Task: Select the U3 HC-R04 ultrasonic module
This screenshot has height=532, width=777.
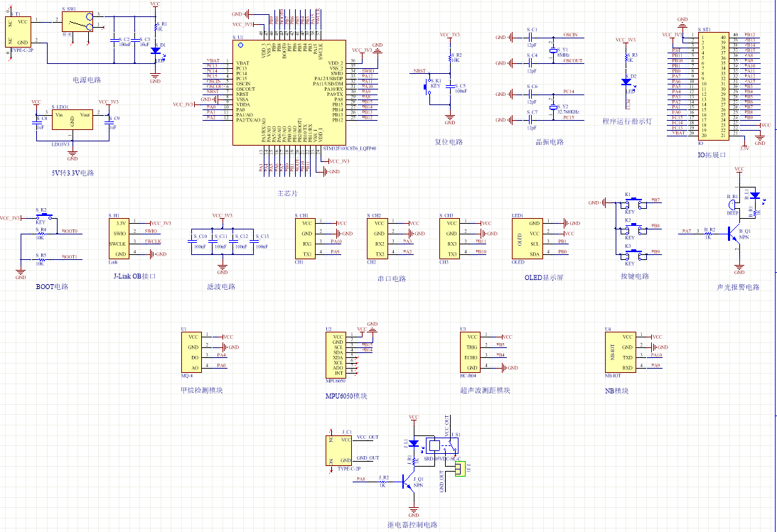Action: (x=471, y=352)
